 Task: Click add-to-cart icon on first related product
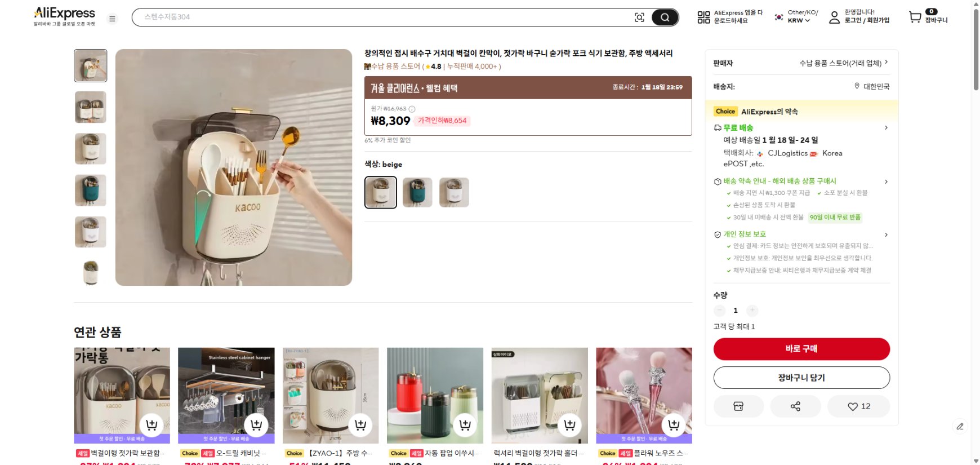click(152, 424)
